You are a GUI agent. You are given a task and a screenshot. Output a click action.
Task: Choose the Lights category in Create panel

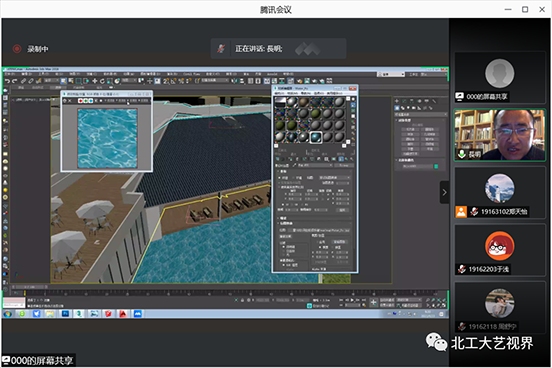pyautogui.click(x=408, y=108)
